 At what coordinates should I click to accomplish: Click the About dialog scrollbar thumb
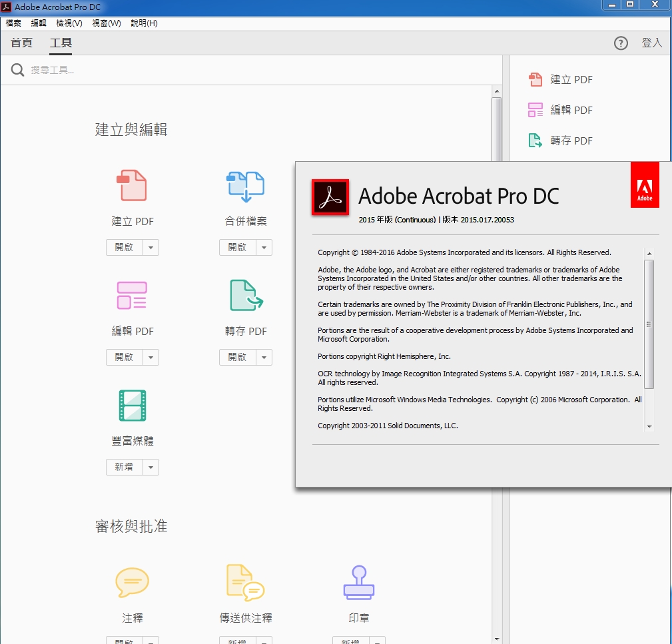[649, 324]
